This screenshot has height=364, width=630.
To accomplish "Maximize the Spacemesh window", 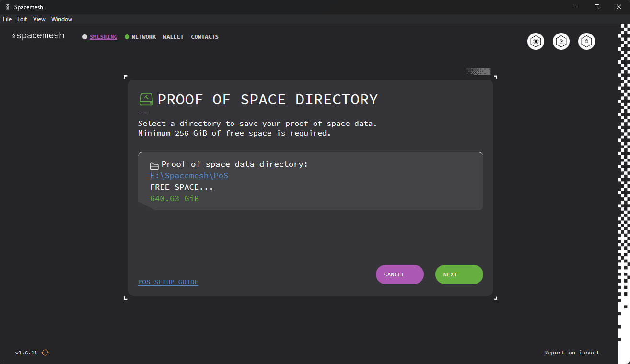I will [x=597, y=7].
